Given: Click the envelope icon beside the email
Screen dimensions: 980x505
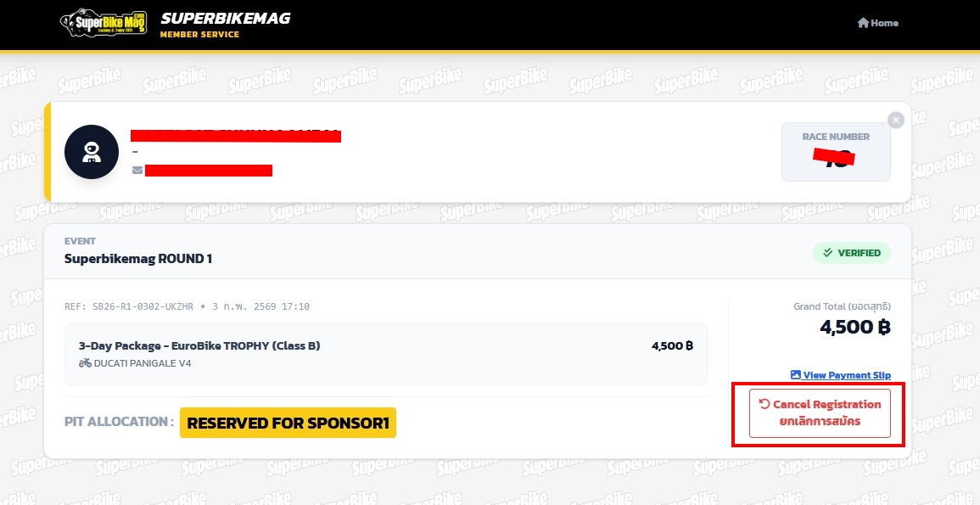Looking at the screenshot, I should tap(137, 171).
